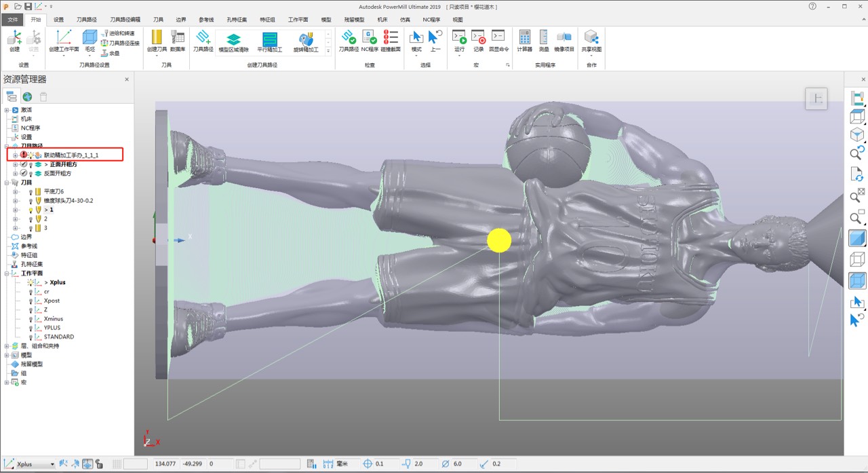The width and height of the screenshot is (868, 473).
Task: Click the 创建工作平面 workplane icon
Action: tap(64, 38)
